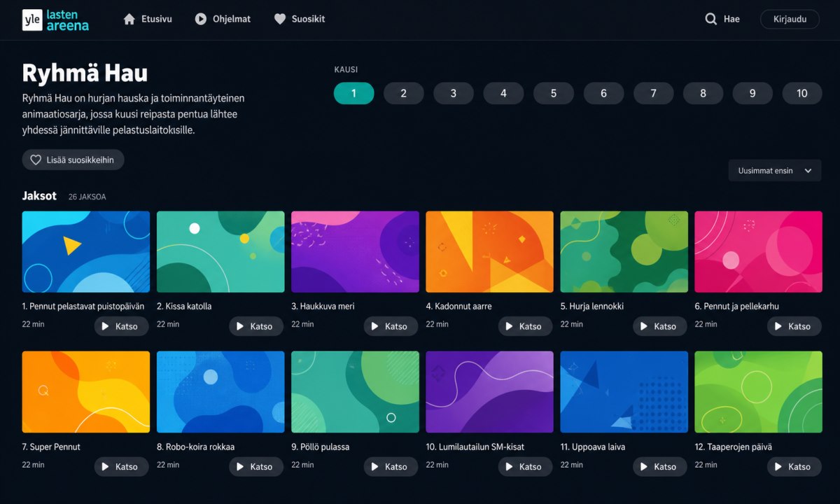The height and width of the screenshot is (504, 840).
Task: Open the Etusivu navigation item
Action: click(147, 20)
